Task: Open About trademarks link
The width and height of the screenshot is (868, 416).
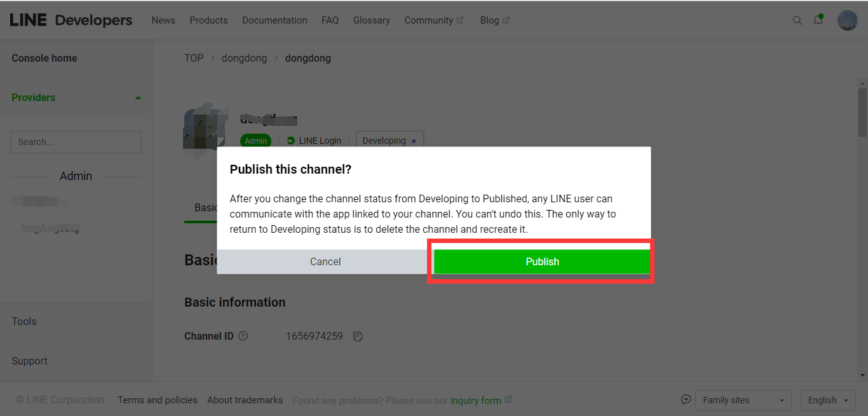Action: tap(245, 400)
